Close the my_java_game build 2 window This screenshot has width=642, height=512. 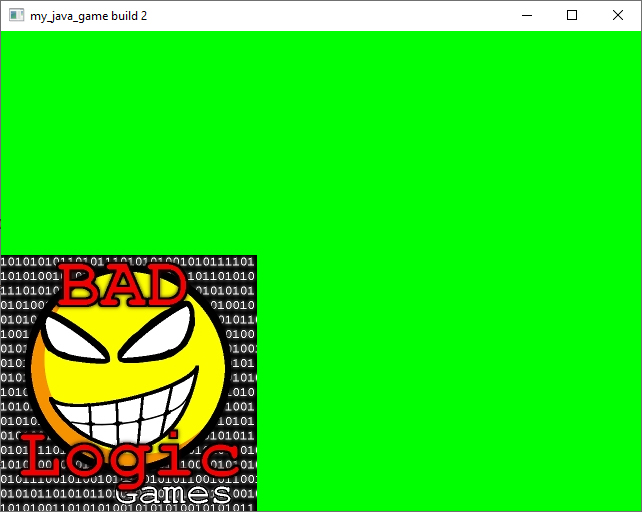click(x=618, y=16)
